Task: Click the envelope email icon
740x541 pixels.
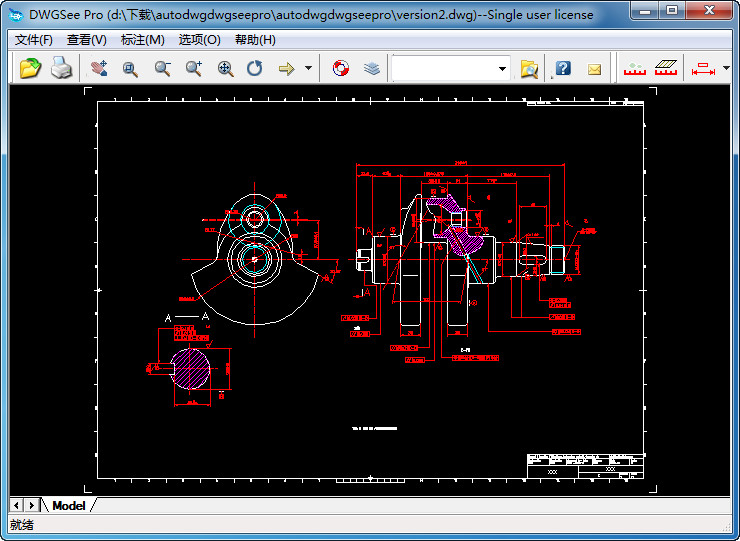Action: click(594, 69)
